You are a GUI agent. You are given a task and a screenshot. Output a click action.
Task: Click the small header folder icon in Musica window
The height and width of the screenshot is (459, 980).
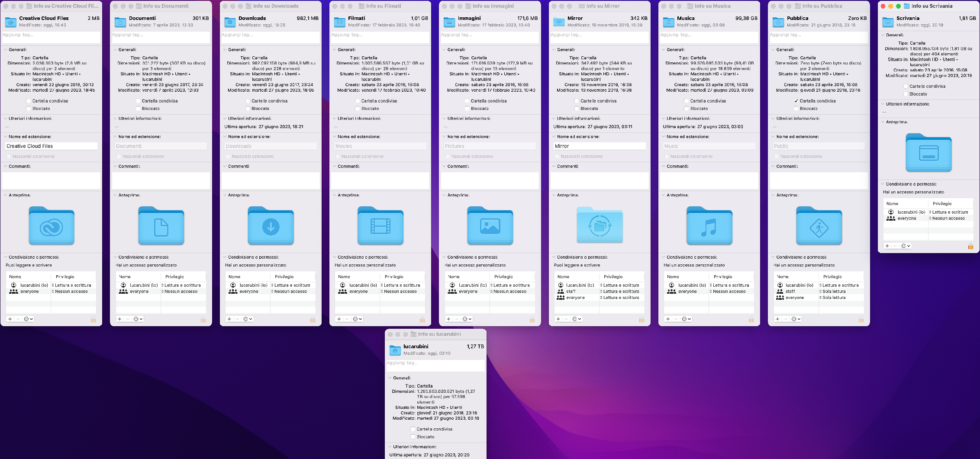tap(669, 22)
